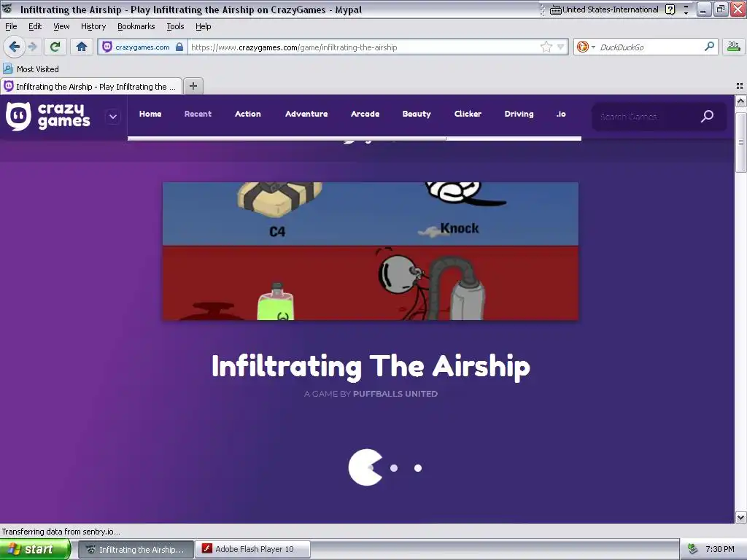This screenshot has height=560, width=747.
Task: Open the URL history dropdown arrow
Action: 561,47
